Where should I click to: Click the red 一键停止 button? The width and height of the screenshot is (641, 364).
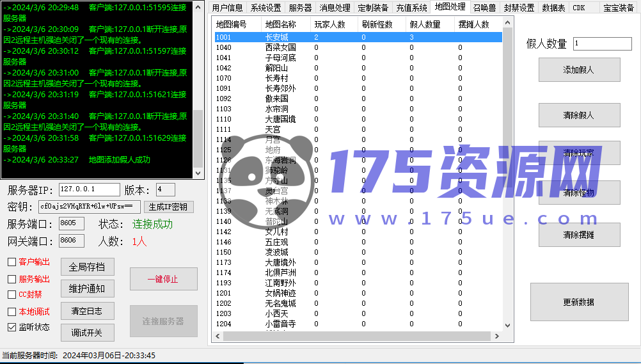point(164,279)
